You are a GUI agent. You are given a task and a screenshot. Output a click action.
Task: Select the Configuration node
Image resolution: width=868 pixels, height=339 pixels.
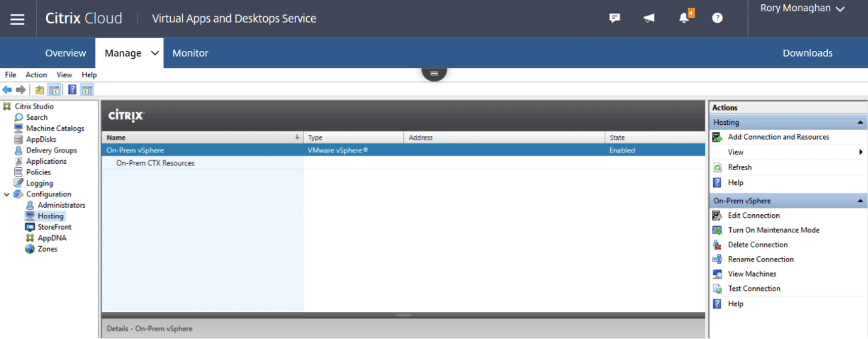[49, 194]
